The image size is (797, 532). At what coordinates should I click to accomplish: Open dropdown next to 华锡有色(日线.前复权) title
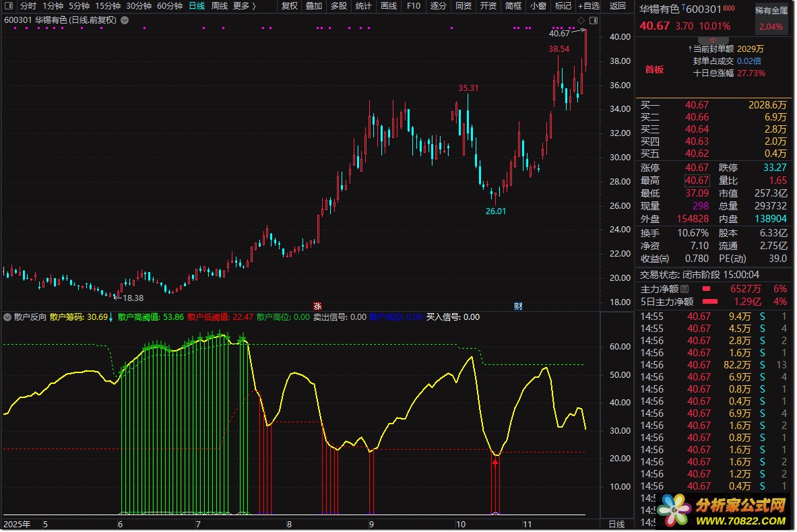125,20
